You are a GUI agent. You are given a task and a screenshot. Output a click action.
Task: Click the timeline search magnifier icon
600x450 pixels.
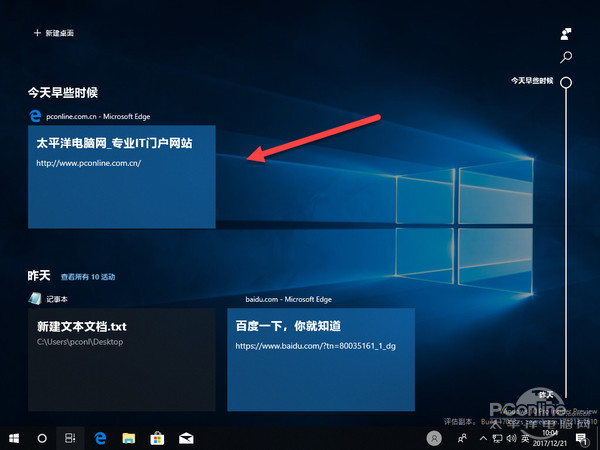(566, 57)
